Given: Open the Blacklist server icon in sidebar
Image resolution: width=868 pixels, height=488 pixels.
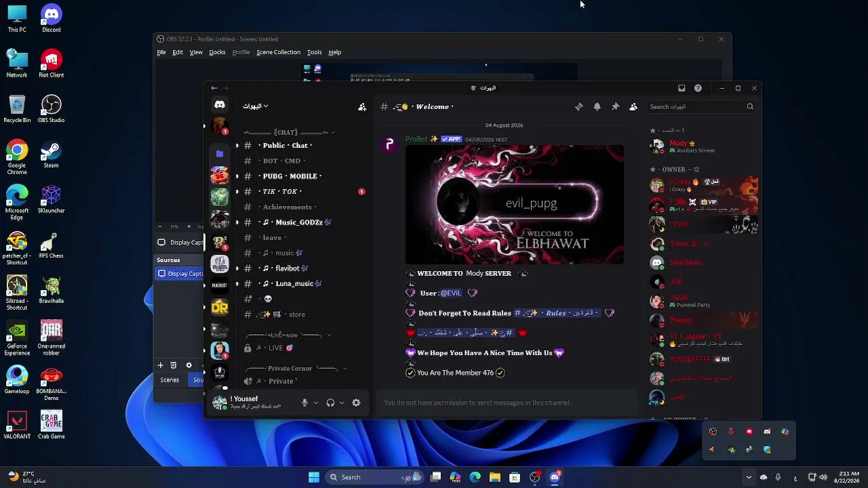Looking at the screenshot, I should (x=219, y=285).
